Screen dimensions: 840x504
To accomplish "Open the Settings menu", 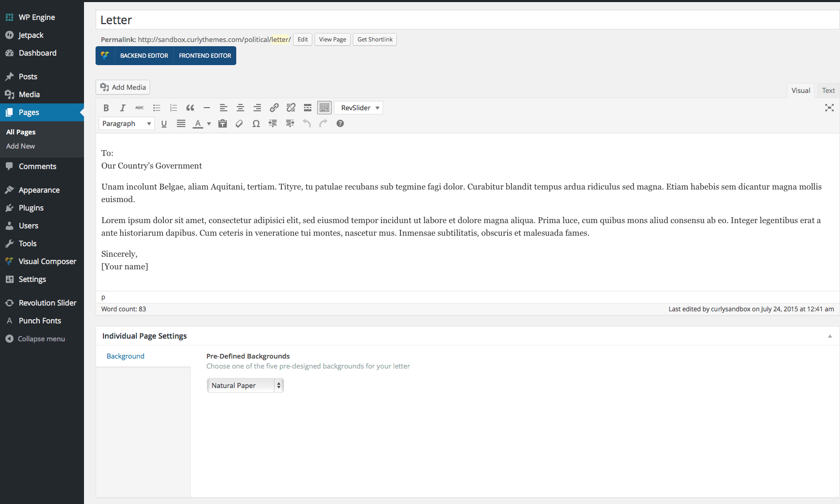I will tap(42, 279).
